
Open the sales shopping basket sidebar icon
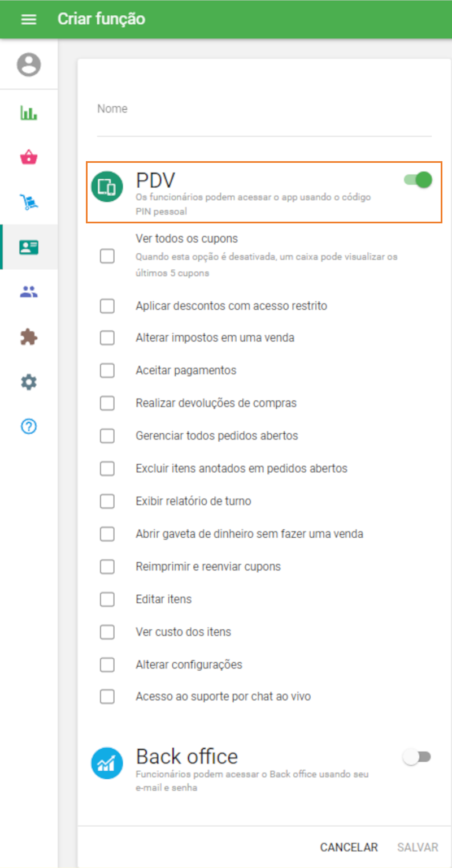[x=29, y=157]
